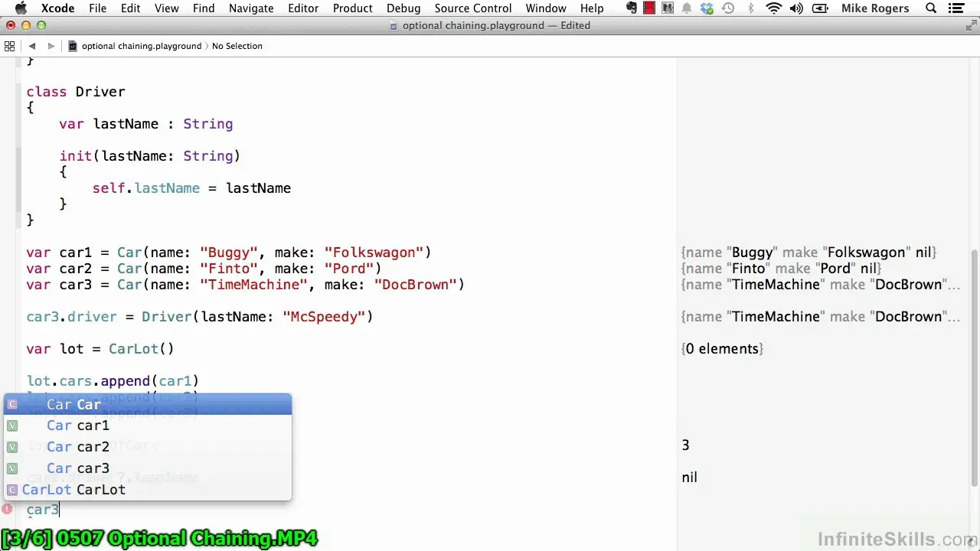
Task: Click the typed car3 text at cursor
Action: (43, 510)
